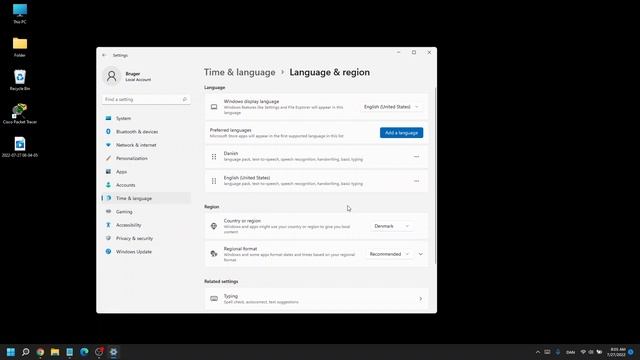Click the DAN input language indicator
This screenshot has height=360, width=640.
tap(571, 352)
